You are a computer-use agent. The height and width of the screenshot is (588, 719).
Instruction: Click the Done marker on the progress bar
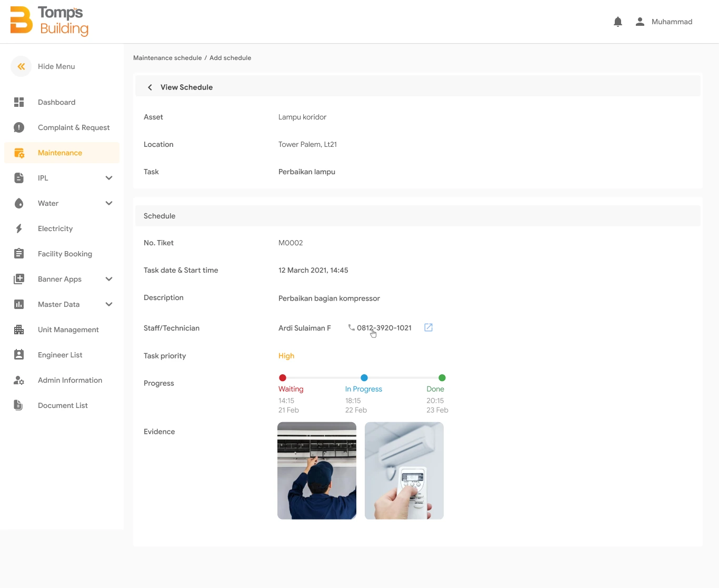442,377
